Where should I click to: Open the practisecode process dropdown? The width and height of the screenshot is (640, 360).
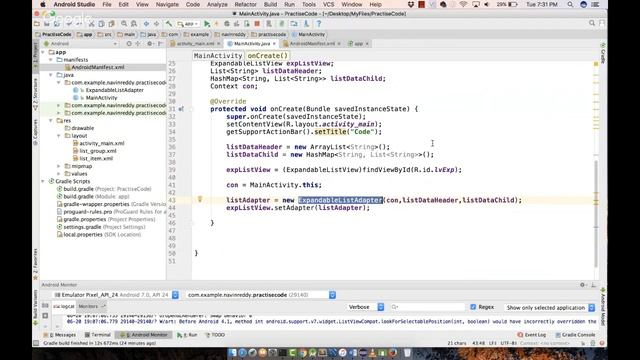[261, 295]
